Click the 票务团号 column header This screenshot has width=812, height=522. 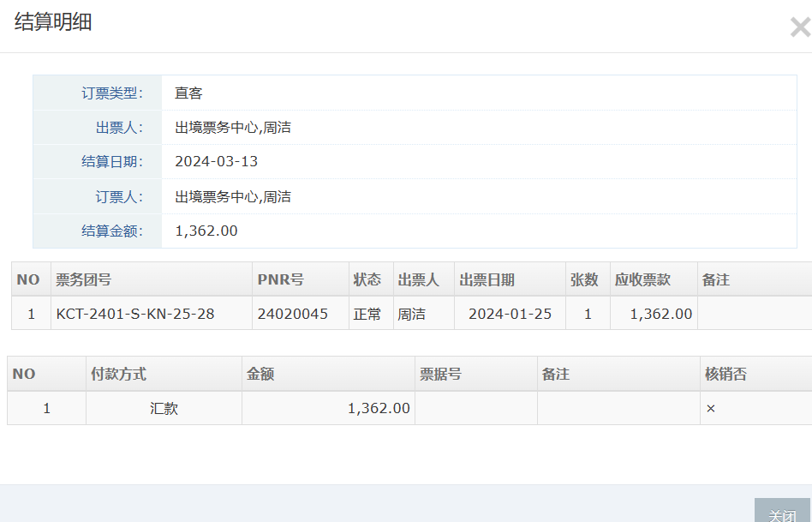(84, 280)
